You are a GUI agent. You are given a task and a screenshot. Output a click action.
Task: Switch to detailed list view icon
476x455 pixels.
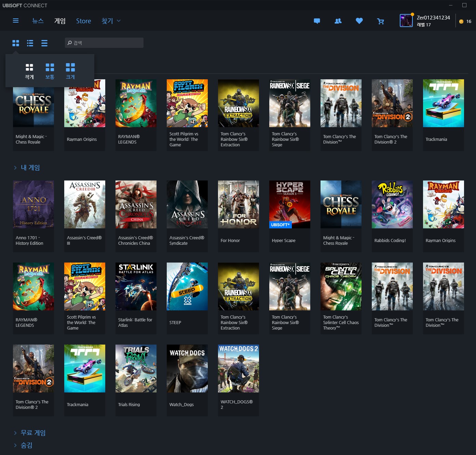30,43
